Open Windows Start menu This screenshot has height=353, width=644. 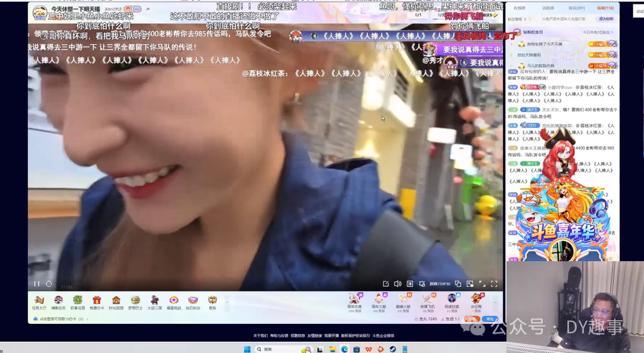pos(247,349)
